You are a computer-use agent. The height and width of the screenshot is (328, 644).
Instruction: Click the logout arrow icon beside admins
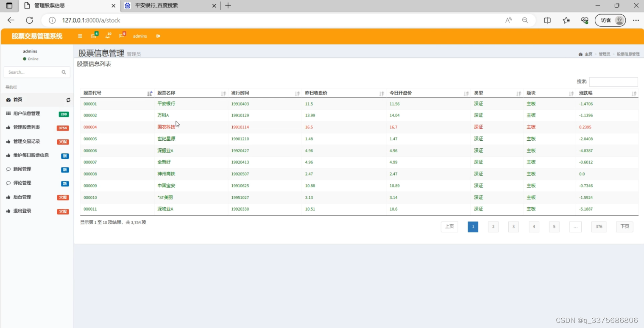point(158,36)
